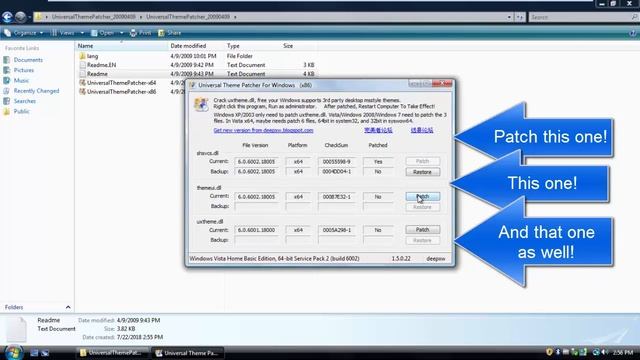Click Open in the Explorer toolbar
The image size is (640, 360).
click(x=103, y=33)
